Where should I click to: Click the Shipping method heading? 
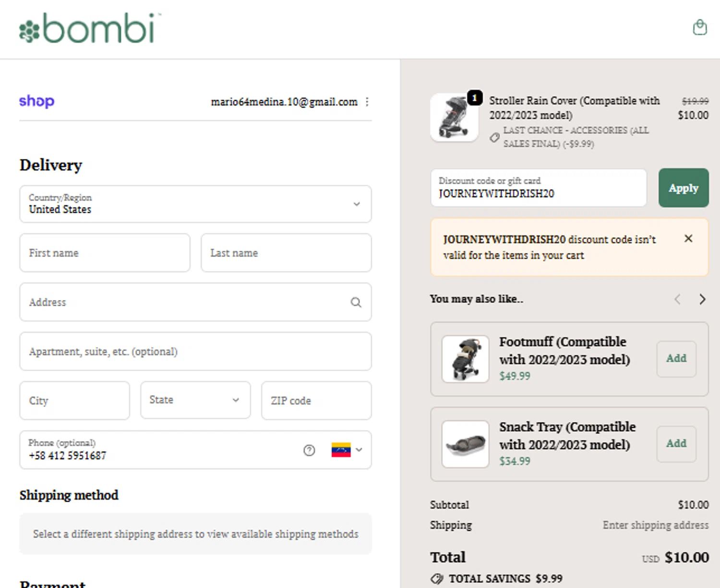coord(69,495)
